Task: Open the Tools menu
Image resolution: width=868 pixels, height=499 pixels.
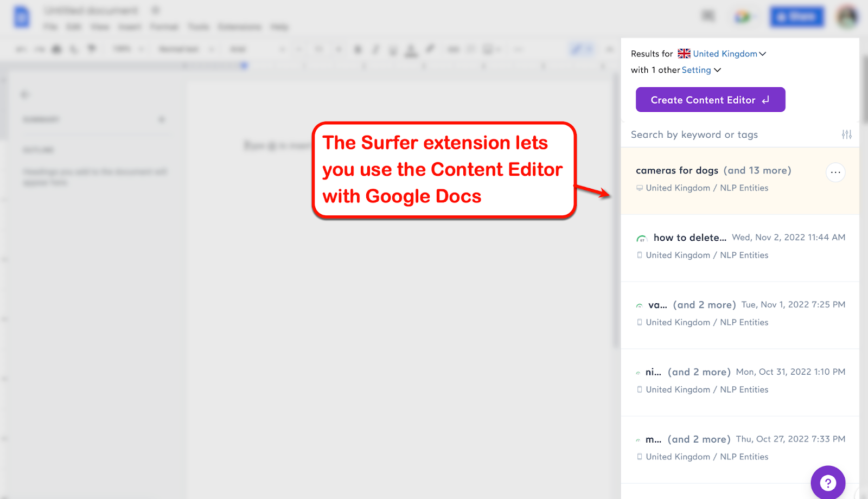Action: tap(199, 27)
